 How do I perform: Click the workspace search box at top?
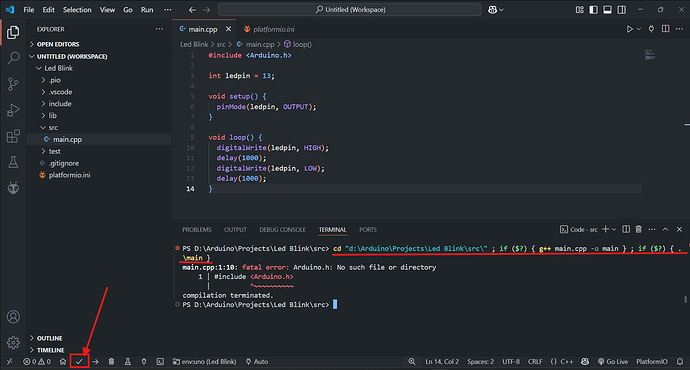coord(350,10)
